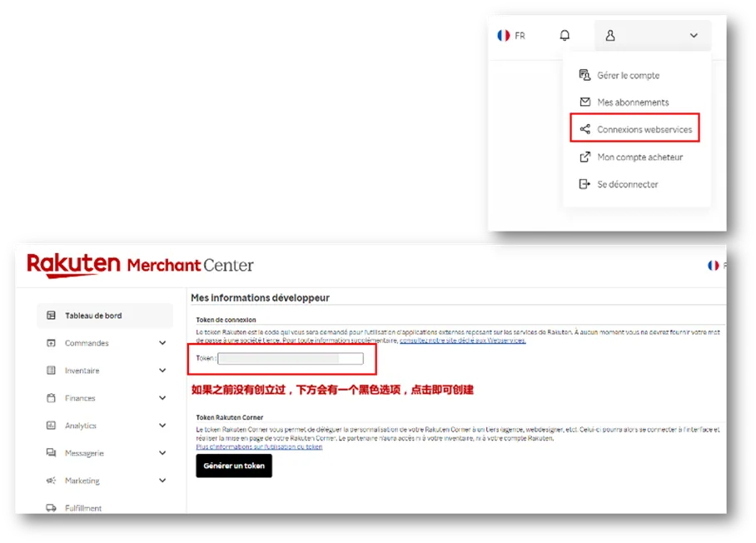This screenshot has height=543, width=756.
Task: Expand the Finances chevron
Action: tap(162, 398)
